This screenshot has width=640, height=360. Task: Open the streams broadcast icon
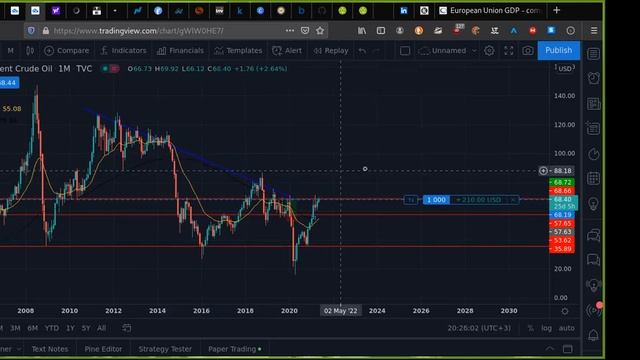click(593, 311)
